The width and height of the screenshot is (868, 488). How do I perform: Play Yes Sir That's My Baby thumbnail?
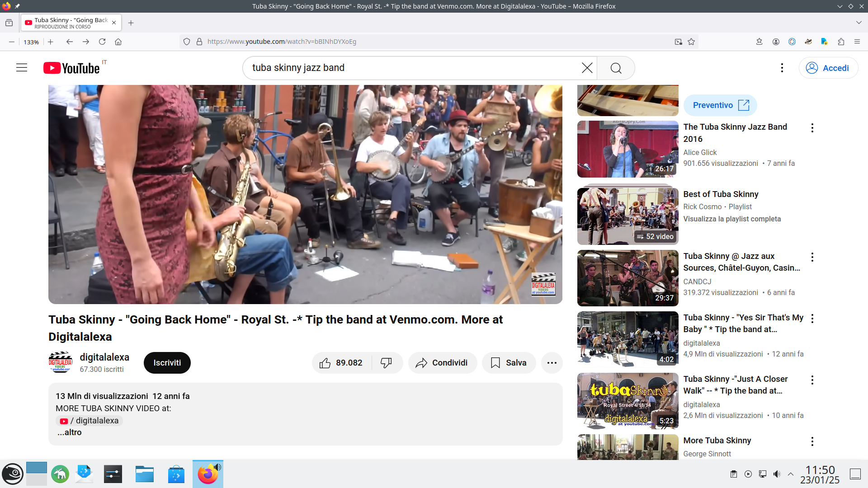[x=627, y=339]
